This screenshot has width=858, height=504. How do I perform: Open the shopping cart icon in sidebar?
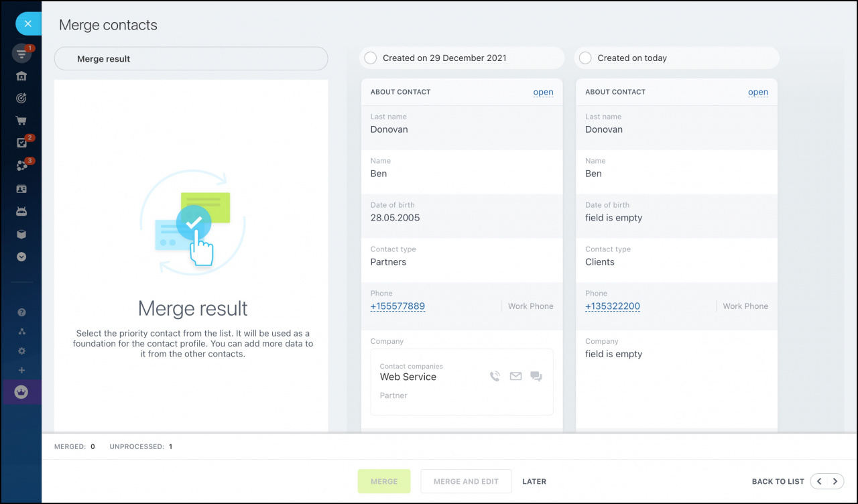coord(21,121)
